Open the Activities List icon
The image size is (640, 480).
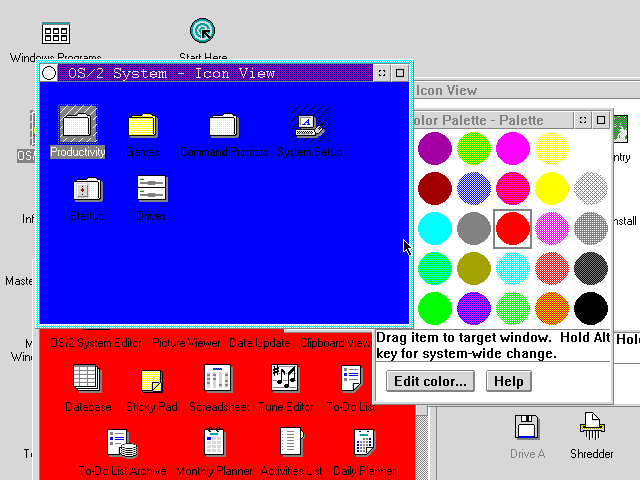291,442
